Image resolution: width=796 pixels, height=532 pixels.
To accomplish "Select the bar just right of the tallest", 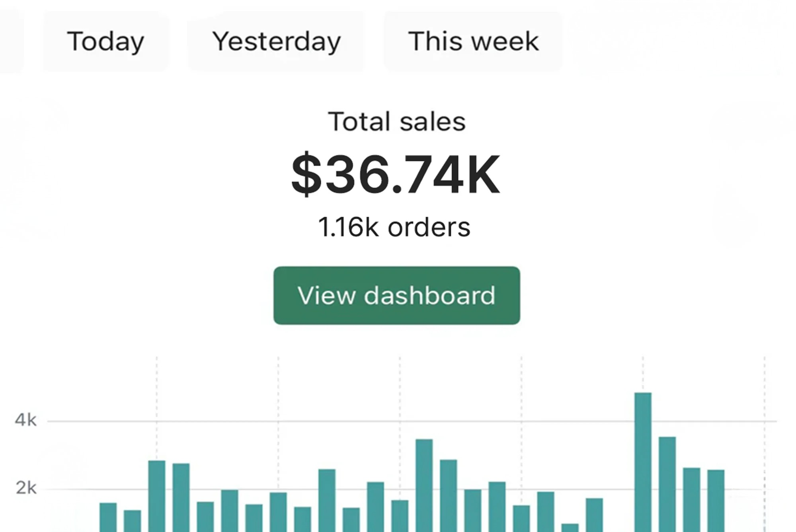I will tap(667, 484).
